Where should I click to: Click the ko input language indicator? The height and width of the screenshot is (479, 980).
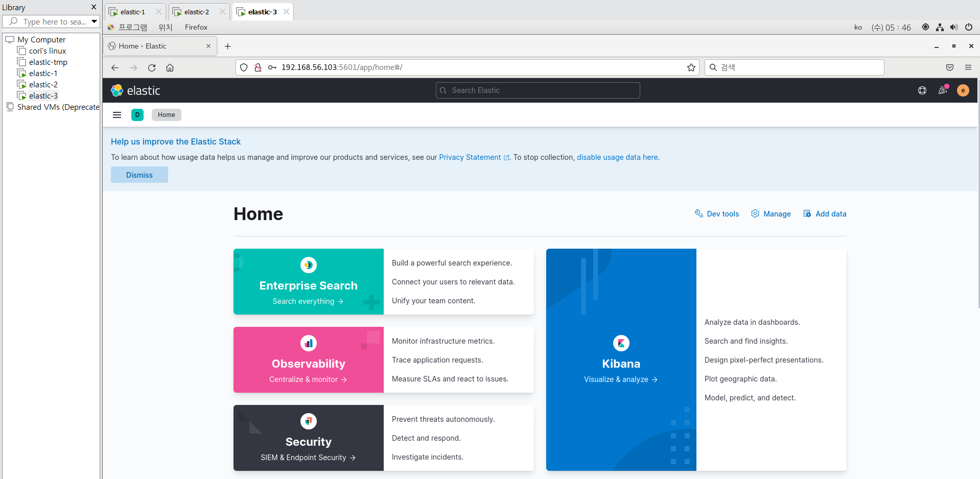pyautogui.click(x=858, y=27)
